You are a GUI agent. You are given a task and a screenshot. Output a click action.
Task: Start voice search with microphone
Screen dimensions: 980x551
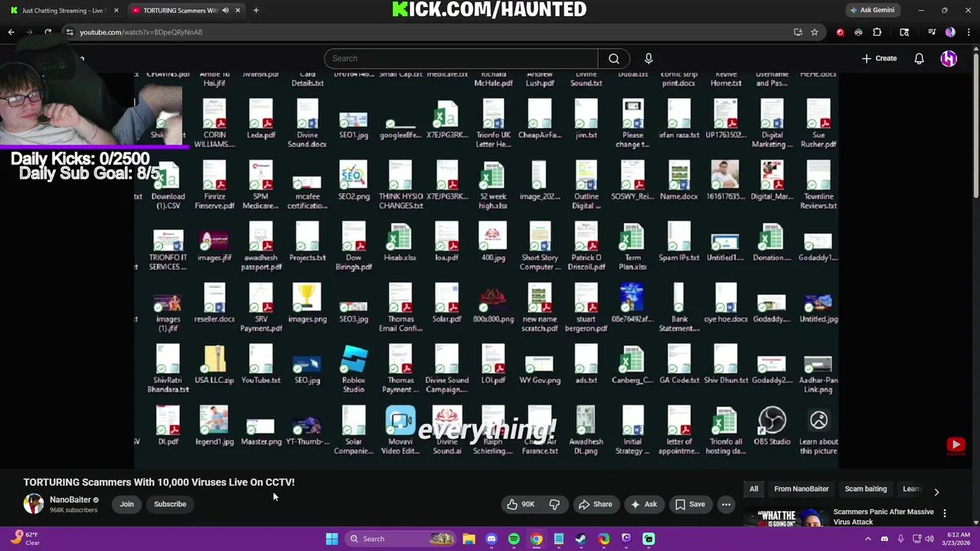pos(648,58)
